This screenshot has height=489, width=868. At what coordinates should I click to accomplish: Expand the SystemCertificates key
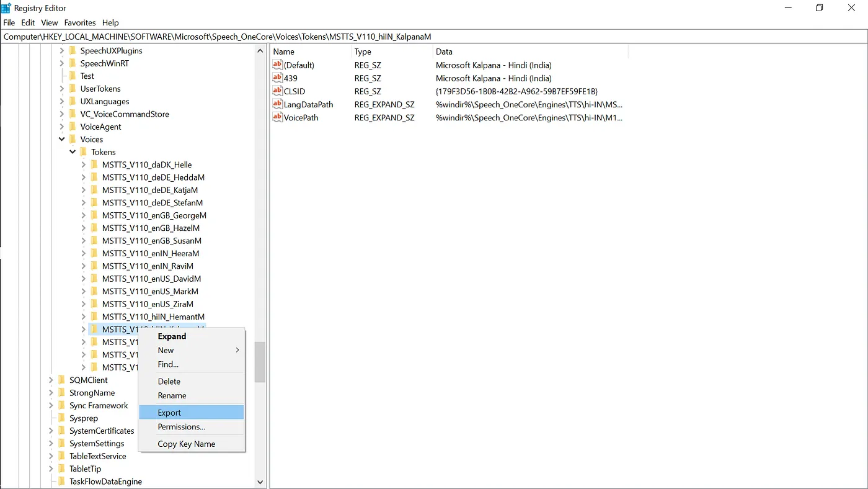[51, 431]
